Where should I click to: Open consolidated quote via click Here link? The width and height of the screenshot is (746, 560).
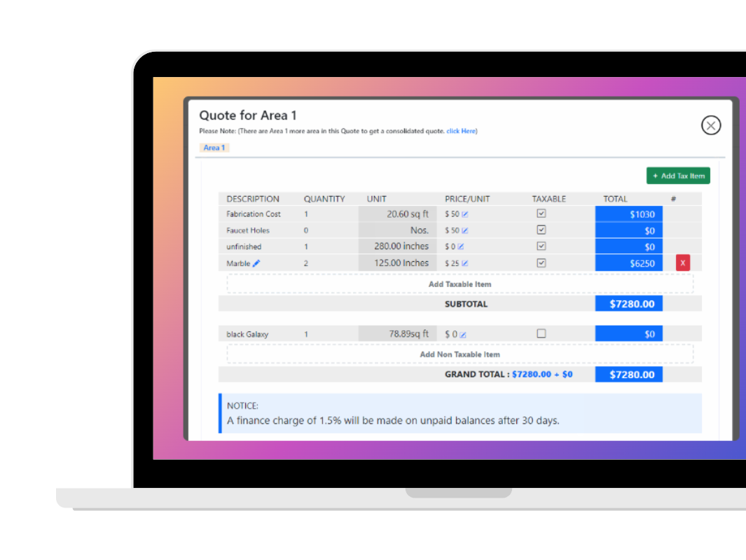pos(461,131)
